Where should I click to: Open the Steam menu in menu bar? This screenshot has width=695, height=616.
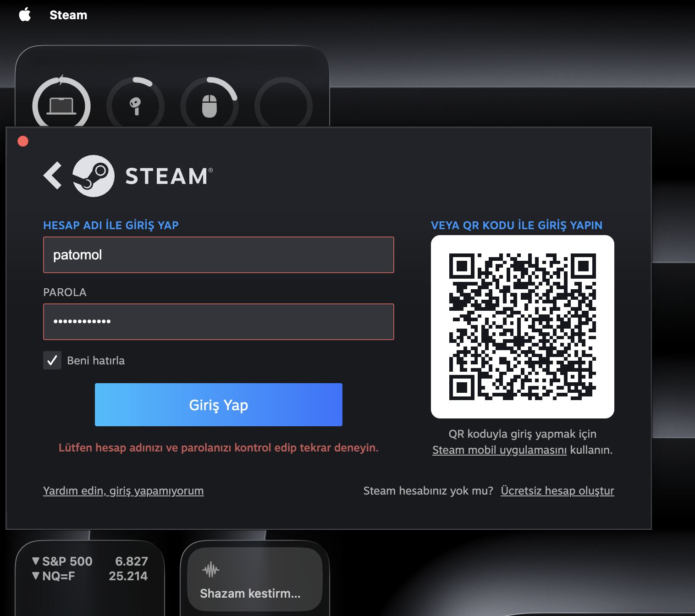(x=68, y=15)
